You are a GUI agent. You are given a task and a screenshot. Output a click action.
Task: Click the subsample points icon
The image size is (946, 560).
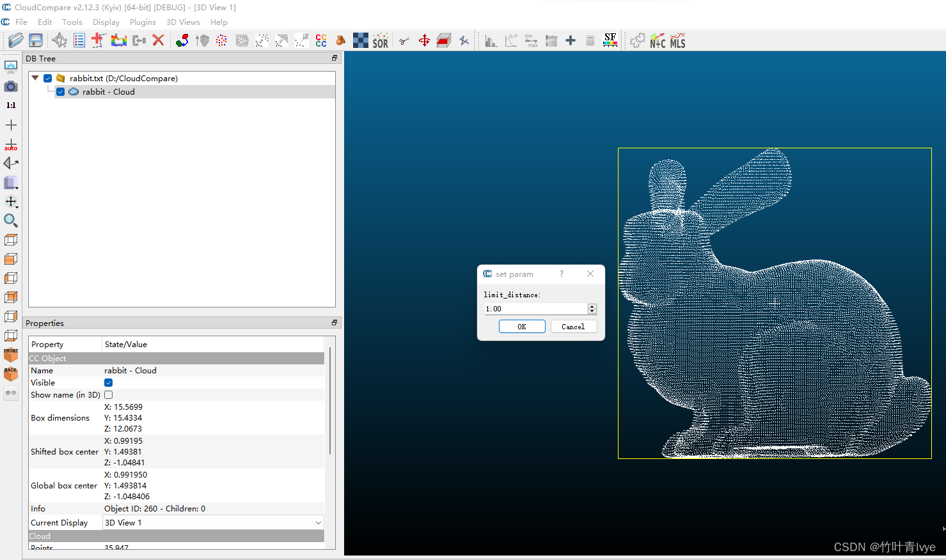221,41
